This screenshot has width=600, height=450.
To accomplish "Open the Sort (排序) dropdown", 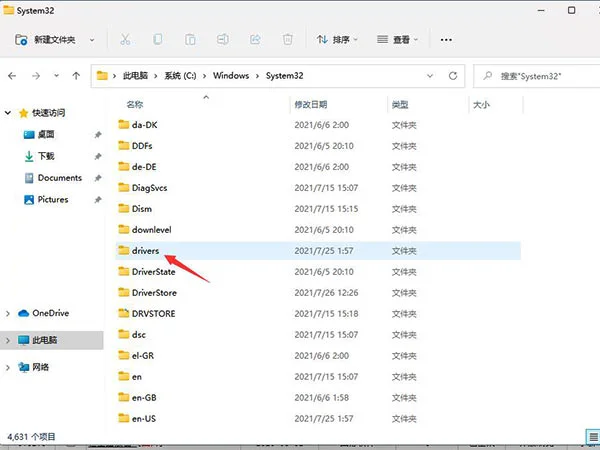I will click(337, 39).
